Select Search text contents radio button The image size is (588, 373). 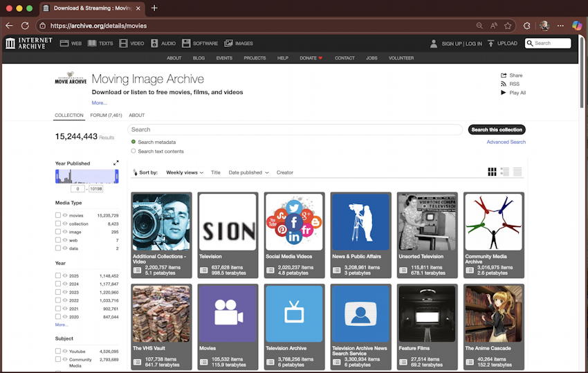(x=133, y=151)
